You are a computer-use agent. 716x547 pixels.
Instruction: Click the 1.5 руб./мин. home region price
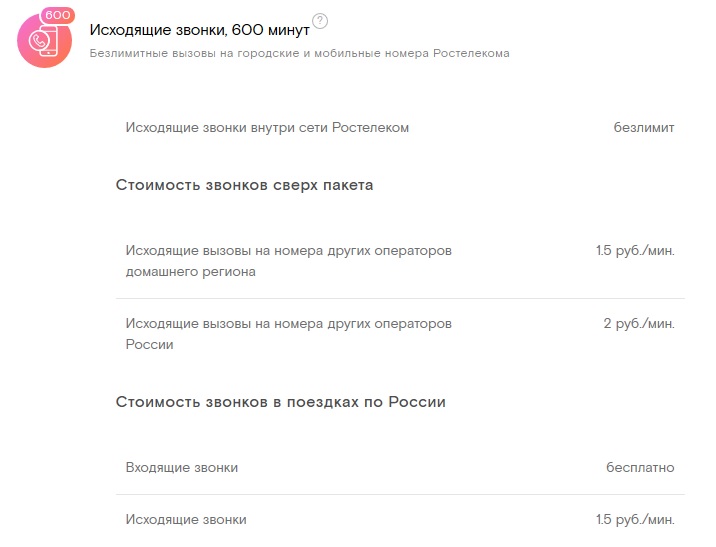click(x=635, y=251)
